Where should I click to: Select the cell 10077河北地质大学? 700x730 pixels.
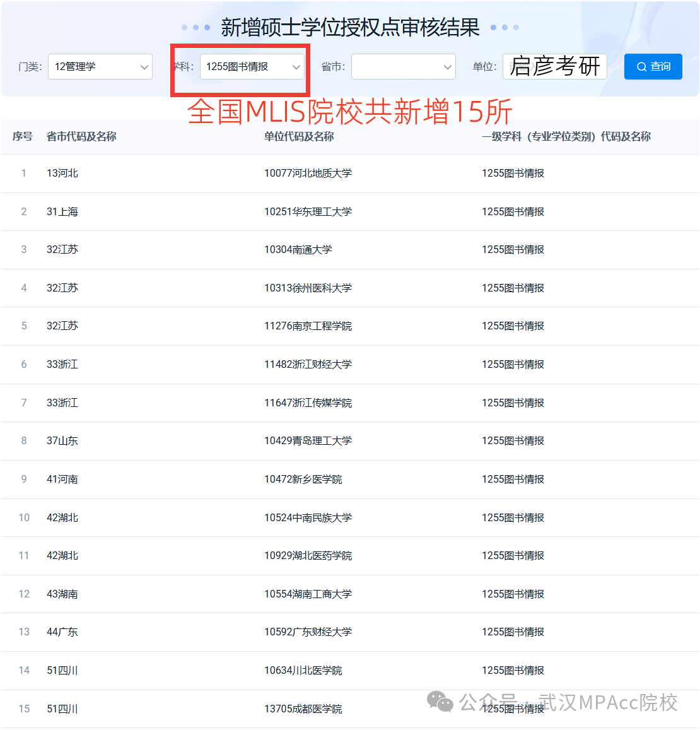(308, 173)
